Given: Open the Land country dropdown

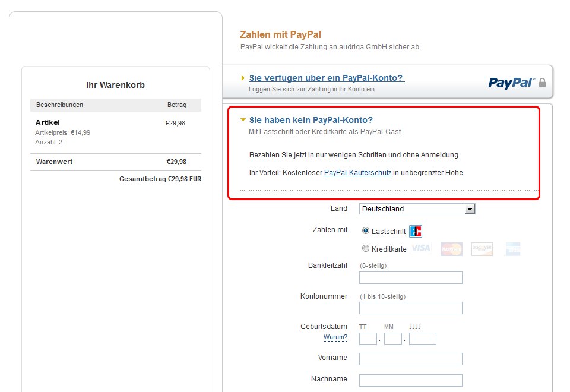Looking at the screenshot, I should click(x=417, y=208).
